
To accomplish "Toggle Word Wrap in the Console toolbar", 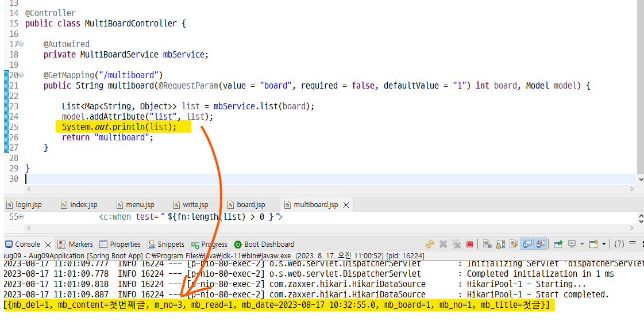I will pyautogui.click(x=514, y=244).
